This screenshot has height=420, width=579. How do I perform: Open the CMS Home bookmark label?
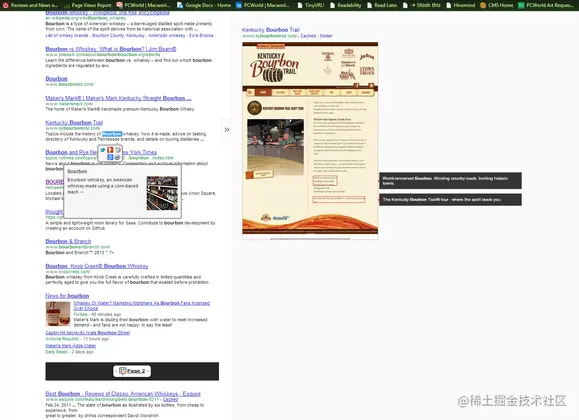(500, 5)
